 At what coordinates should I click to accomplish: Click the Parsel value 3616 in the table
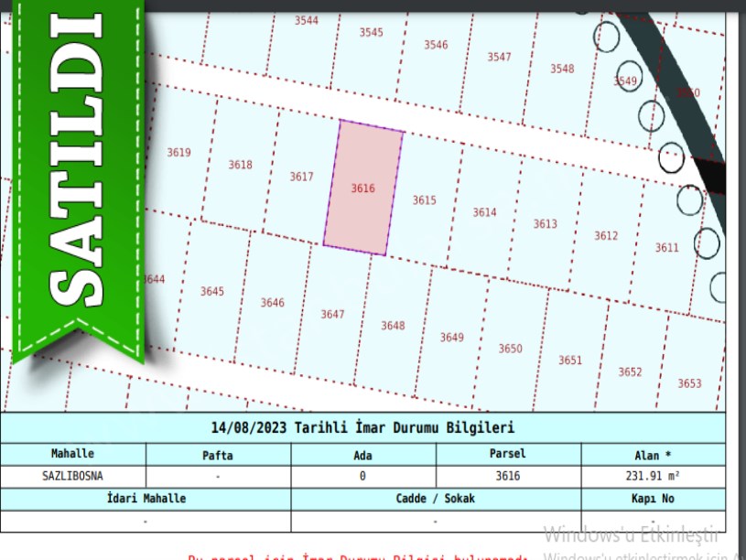coord(508,476)
